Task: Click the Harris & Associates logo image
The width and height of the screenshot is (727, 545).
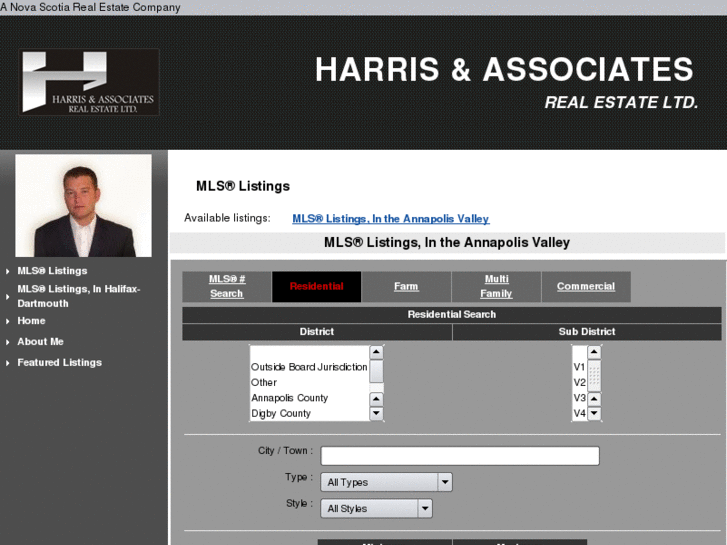Action: point(89,82)
